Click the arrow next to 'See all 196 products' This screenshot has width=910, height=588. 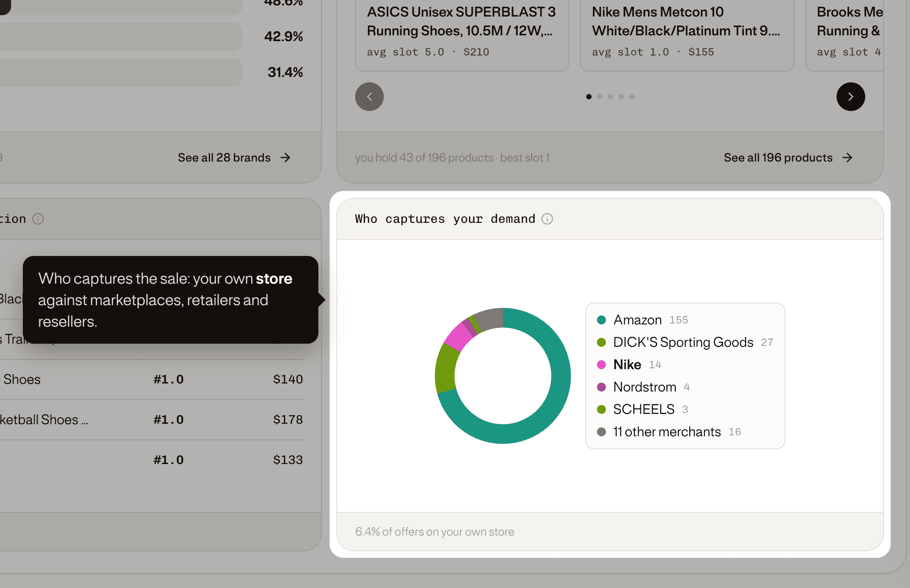pyautogui.click(x=847, y=158)
